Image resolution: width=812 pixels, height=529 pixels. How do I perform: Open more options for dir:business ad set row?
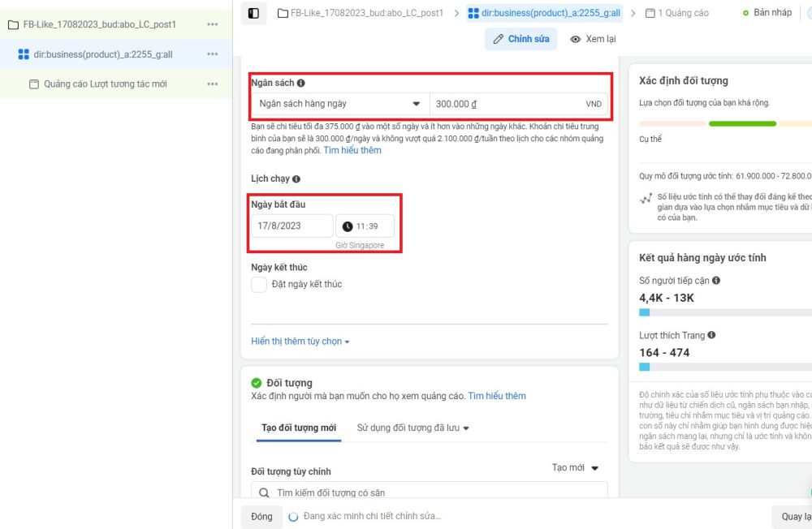[212, 54]
